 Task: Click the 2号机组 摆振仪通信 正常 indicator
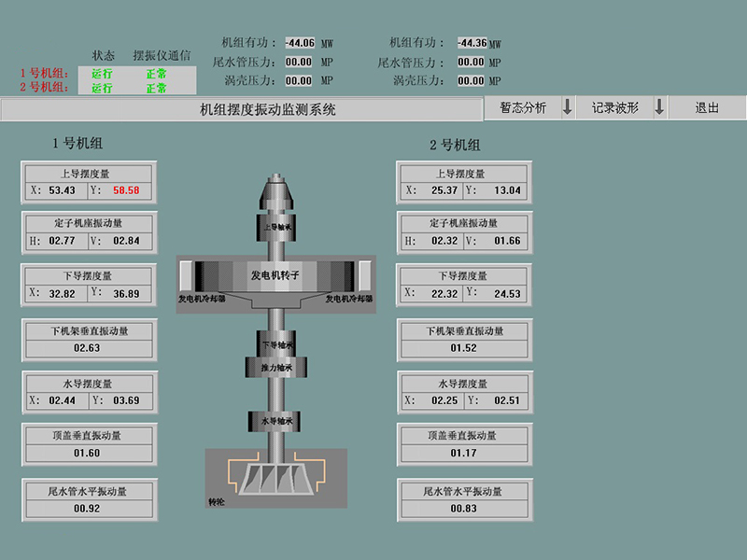tap(156, 88)
